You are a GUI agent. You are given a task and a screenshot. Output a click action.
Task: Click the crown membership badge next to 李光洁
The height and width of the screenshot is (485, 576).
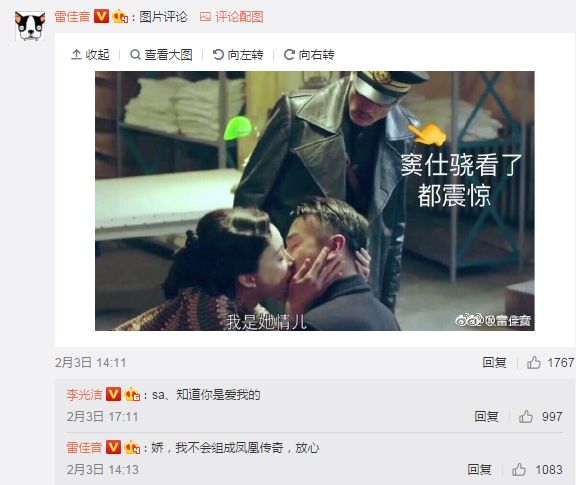click(132, 395)
